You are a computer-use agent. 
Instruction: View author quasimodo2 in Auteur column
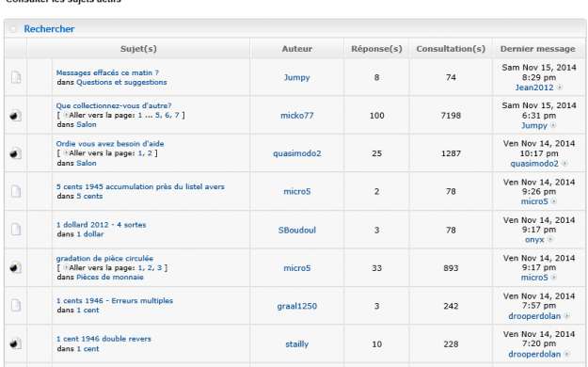tap(297, 153)
